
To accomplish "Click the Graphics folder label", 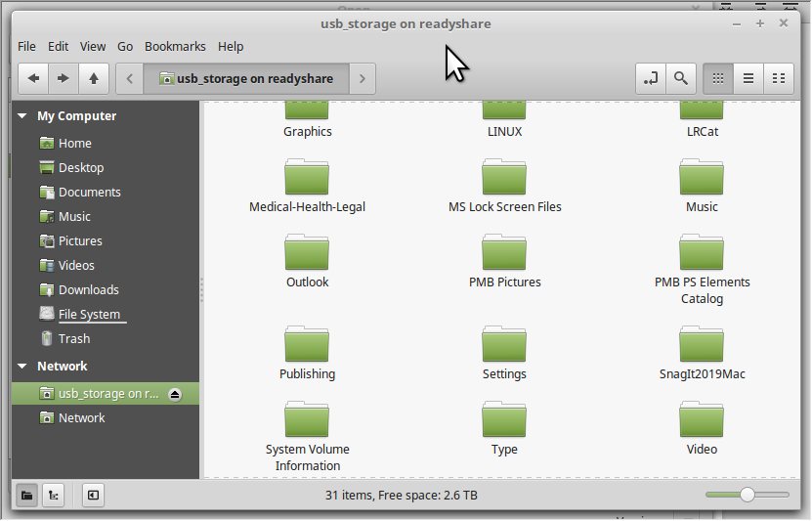I will pyautogui.click(x=308, y=132).
